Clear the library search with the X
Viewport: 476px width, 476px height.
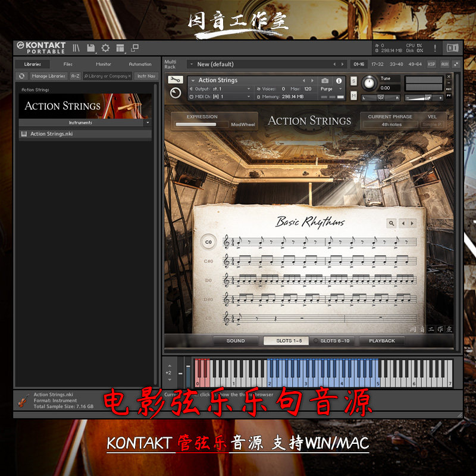(x=130, y=76)
